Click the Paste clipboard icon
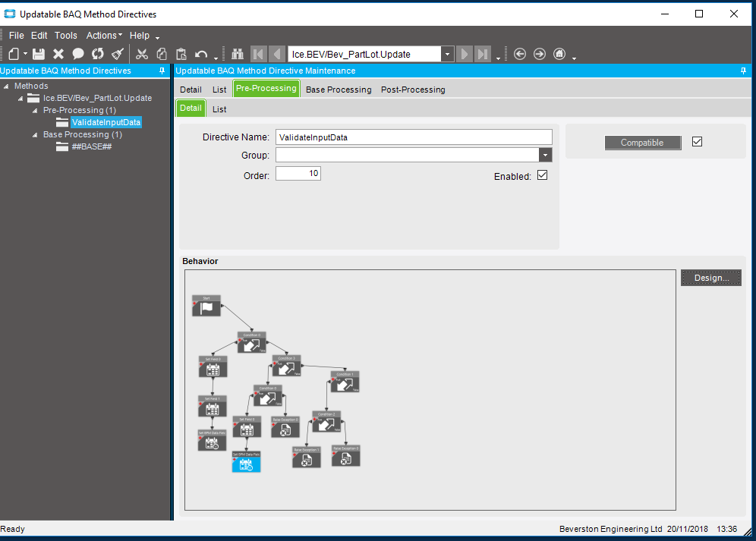756x541 pixels. [181, 54]
